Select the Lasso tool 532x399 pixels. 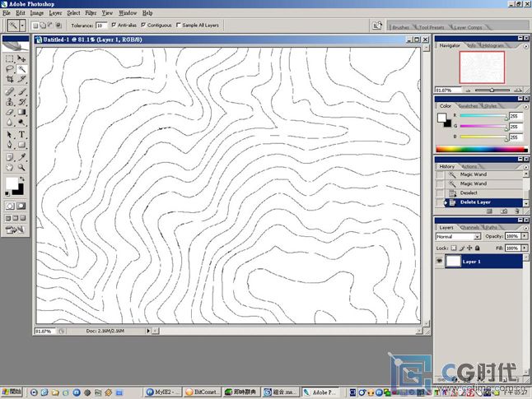pyautogui.click(x=10, y=69)
